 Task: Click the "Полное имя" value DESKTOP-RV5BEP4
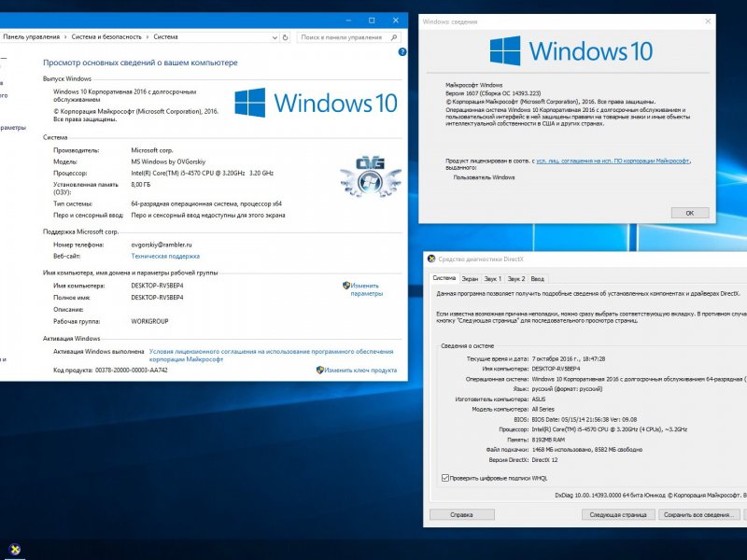[x=157, y=298]
